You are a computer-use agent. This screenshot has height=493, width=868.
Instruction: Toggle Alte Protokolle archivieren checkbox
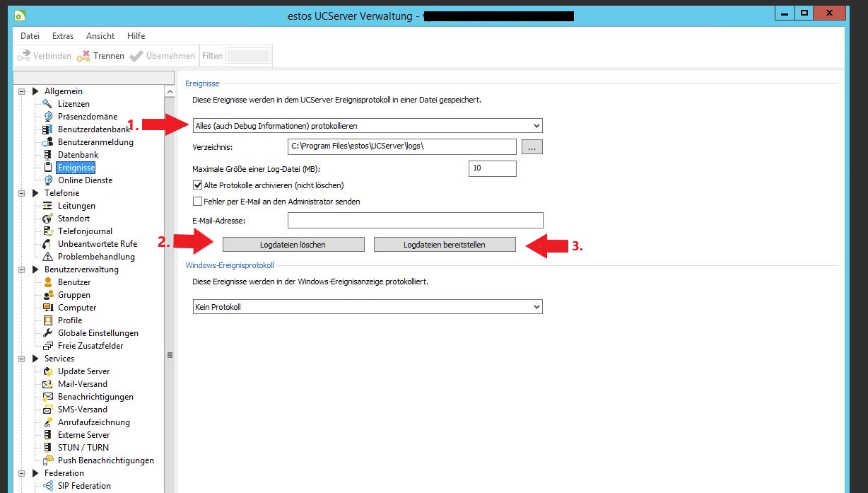click(197, 185)
